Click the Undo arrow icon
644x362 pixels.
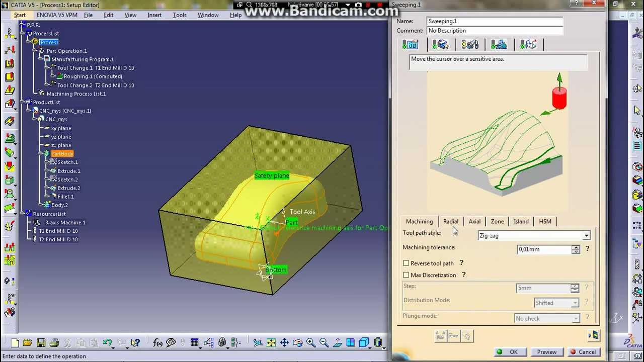click(107, 343)
